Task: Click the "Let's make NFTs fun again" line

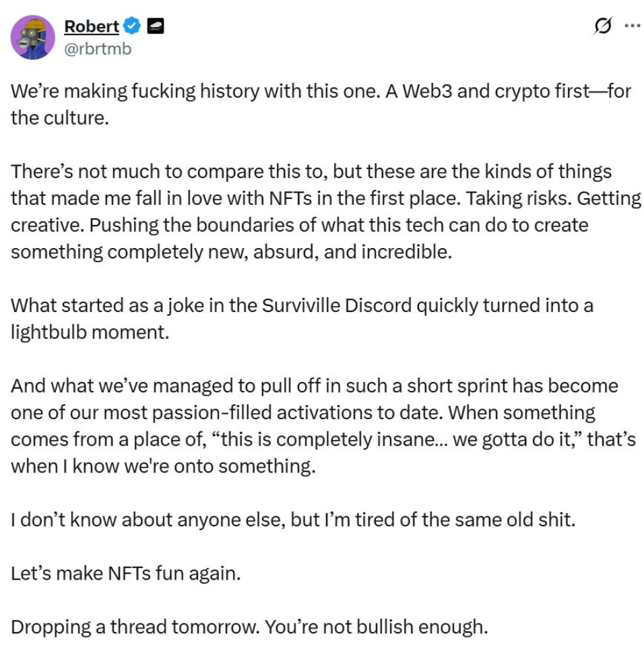Action: pyautogui.click(x=126, y=574)
